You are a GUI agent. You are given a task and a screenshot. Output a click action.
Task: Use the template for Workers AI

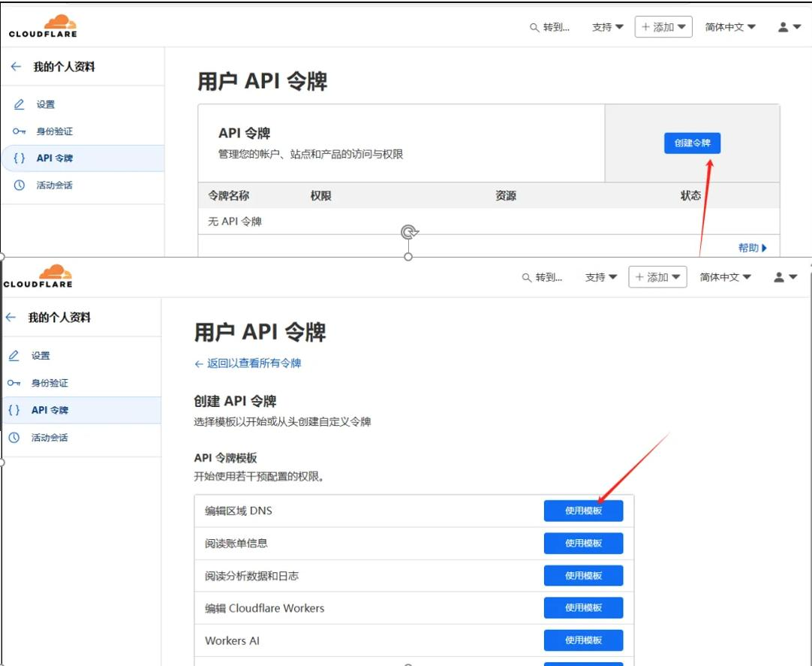coord(583,640)
